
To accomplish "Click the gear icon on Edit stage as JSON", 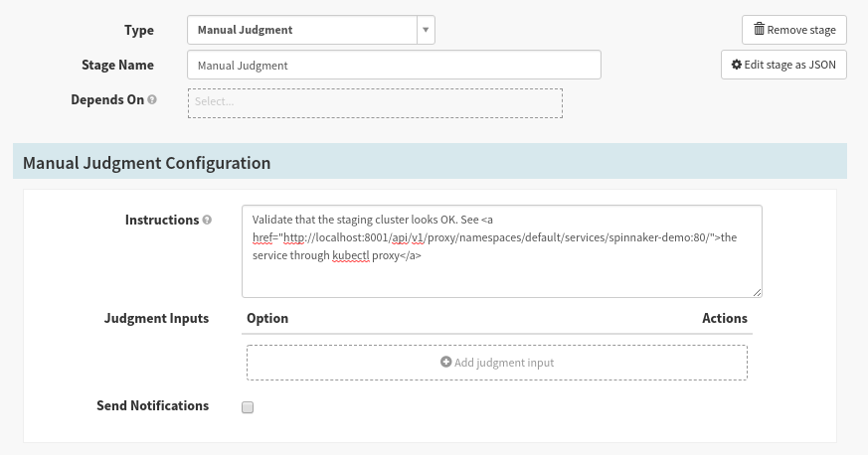I will (x=737, y=66).
